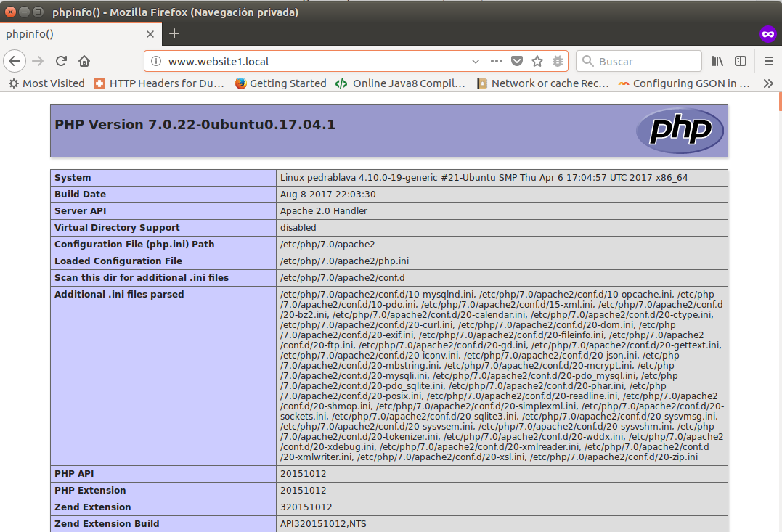Open the Library history and bookmarks icon
The image size is (782, 532).
pos(717,61)
